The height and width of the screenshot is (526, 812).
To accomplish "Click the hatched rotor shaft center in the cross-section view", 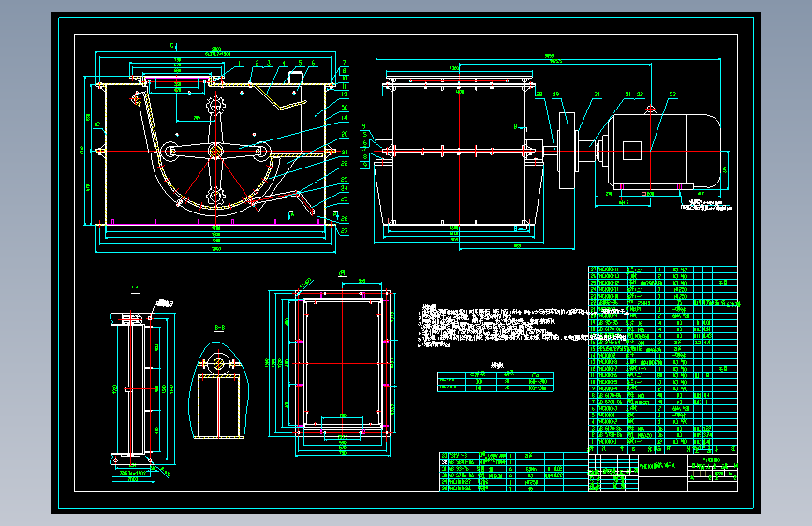I will pos(215,152).
